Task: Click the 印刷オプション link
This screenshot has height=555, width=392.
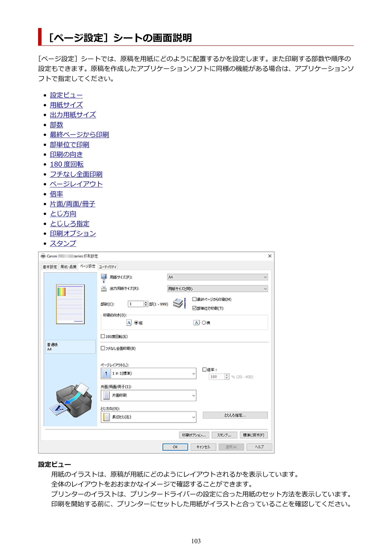Action: 73,233
